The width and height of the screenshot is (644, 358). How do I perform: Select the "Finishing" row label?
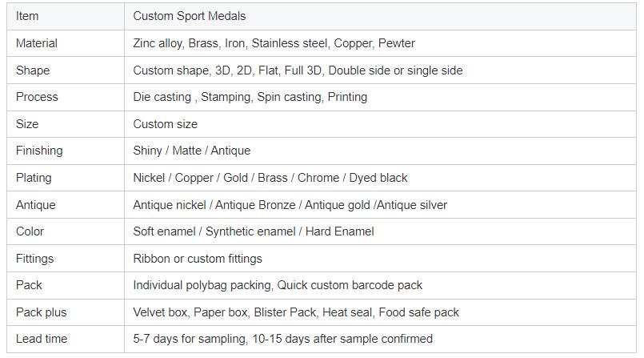pos(39,151)
